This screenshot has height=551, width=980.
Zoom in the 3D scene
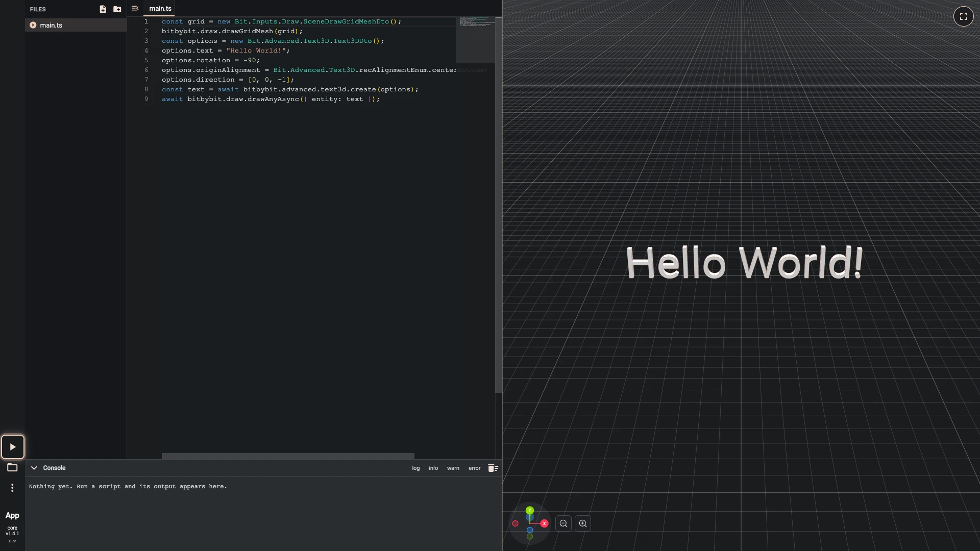click(583, 523)
